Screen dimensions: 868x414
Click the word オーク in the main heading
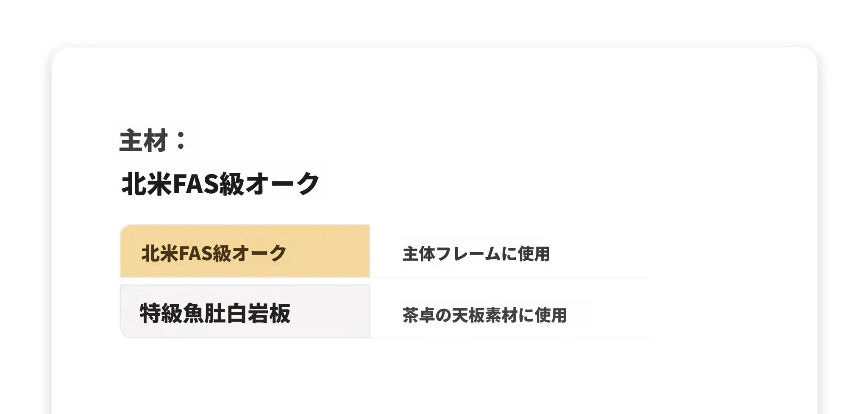(282, 183)
